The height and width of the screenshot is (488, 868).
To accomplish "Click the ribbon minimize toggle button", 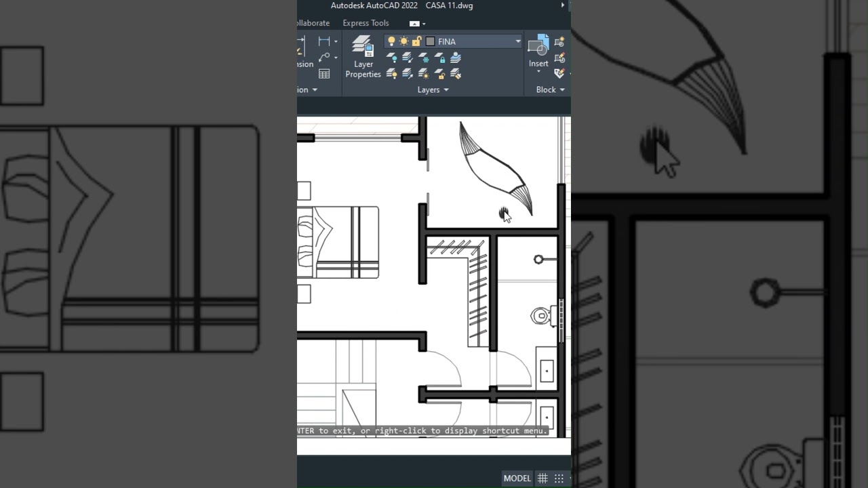I will pos(414,24).
